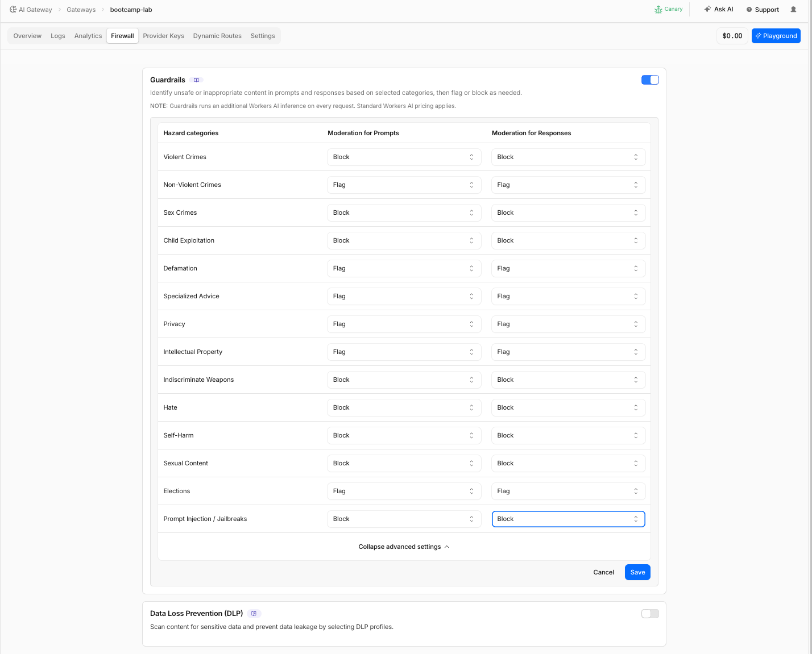The image size is (812, 654).
Task: Open Privacy responses moderation dropdown
Action: 569,324
